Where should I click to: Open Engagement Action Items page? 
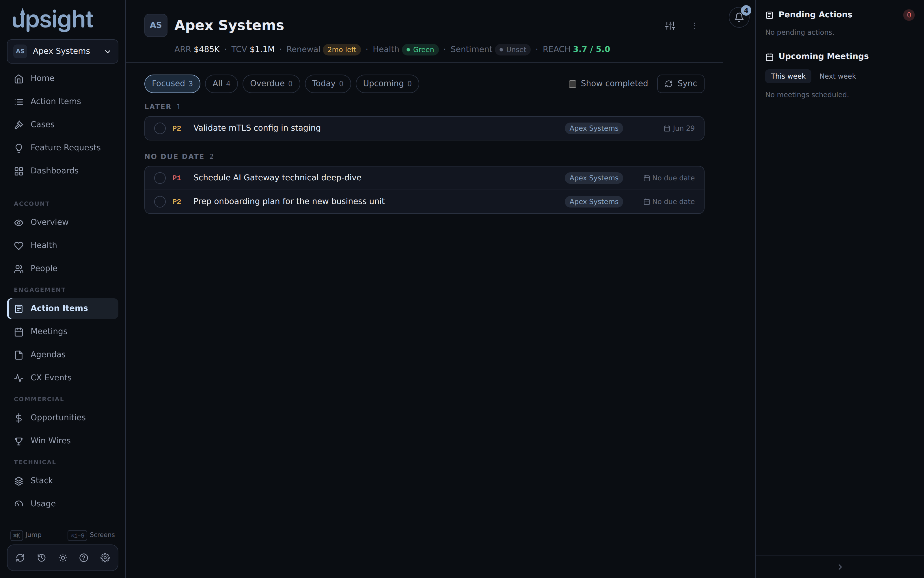(x=63, y=308)
